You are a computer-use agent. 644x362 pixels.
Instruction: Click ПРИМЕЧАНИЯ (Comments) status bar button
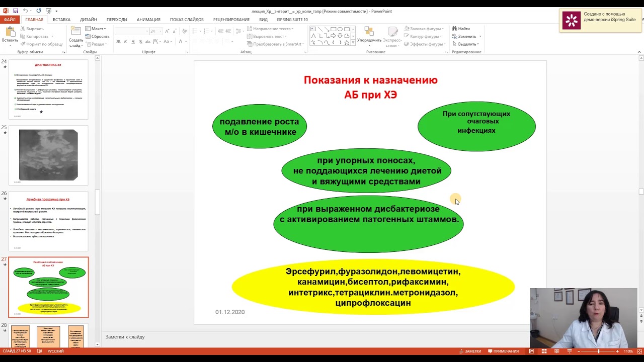(503, 351)
